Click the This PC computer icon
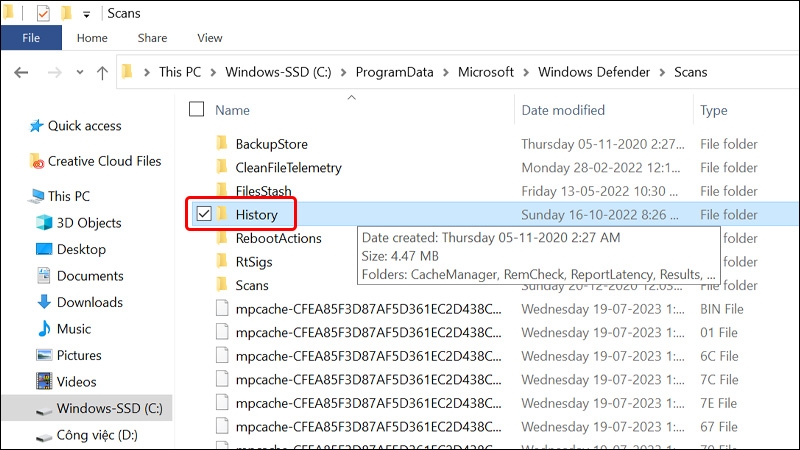 click(37, 196)
